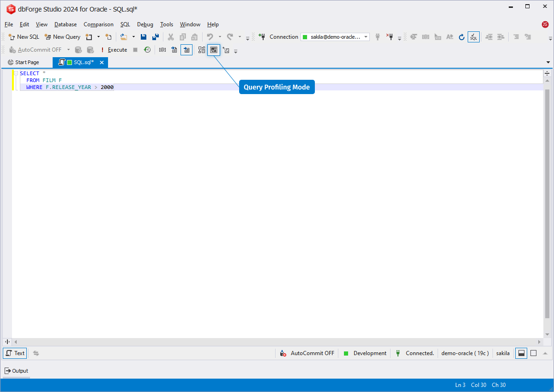Screen dimensions: 554x392
Task: Click the swap views arrows icon beside Text
Action: [x=36, y=353]
